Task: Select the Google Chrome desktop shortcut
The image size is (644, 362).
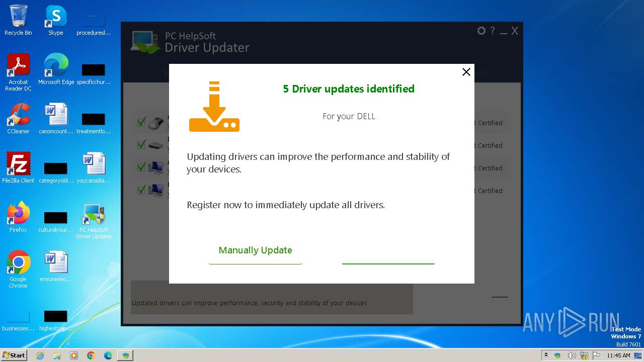Action: tap(18, 269)
